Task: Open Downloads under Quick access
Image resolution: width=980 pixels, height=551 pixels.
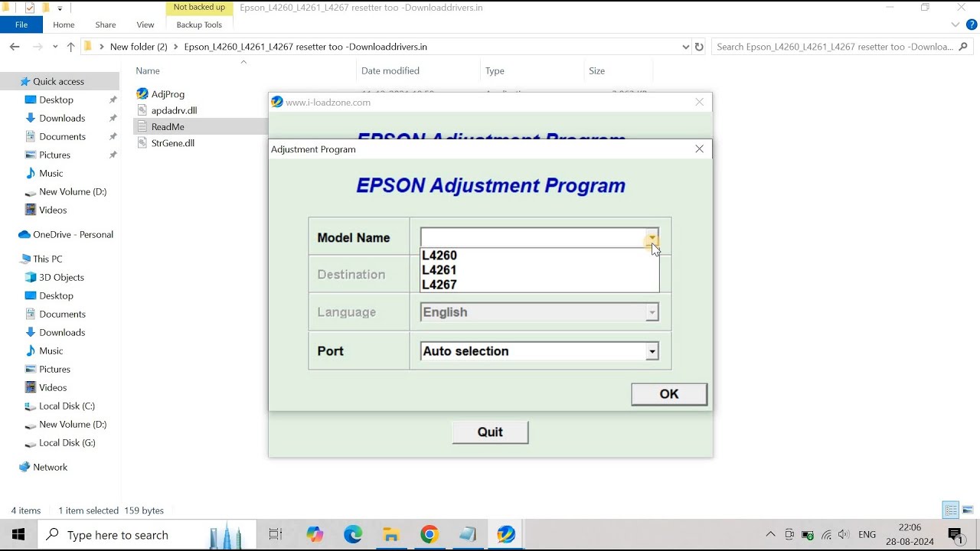Action: [62, 118]
